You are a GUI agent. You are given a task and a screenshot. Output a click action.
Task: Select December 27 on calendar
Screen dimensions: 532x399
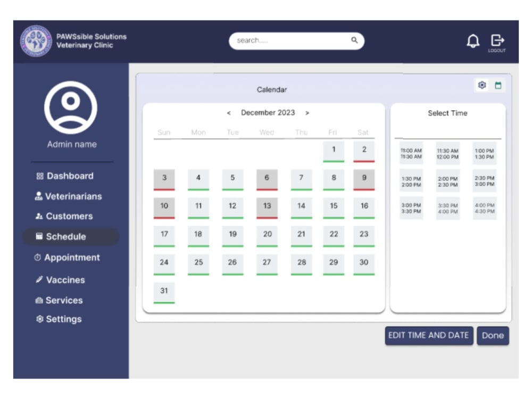coord(267,264)
